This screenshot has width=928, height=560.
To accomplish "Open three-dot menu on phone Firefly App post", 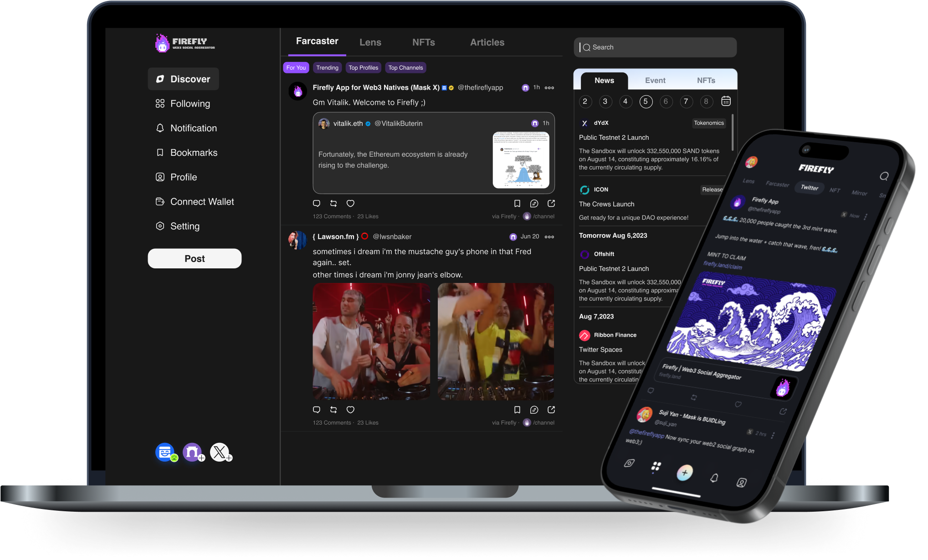I will click(x=865, y=217).
